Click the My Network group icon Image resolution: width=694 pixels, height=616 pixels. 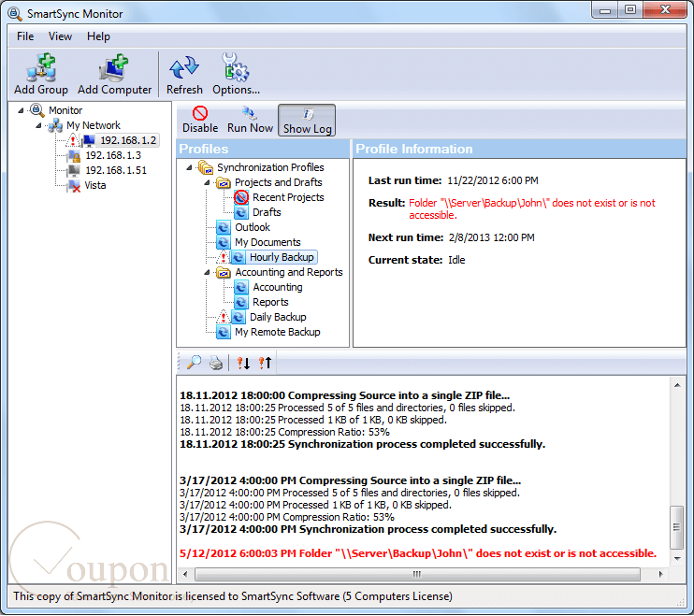pyautogui.click(x=55, y=125)
